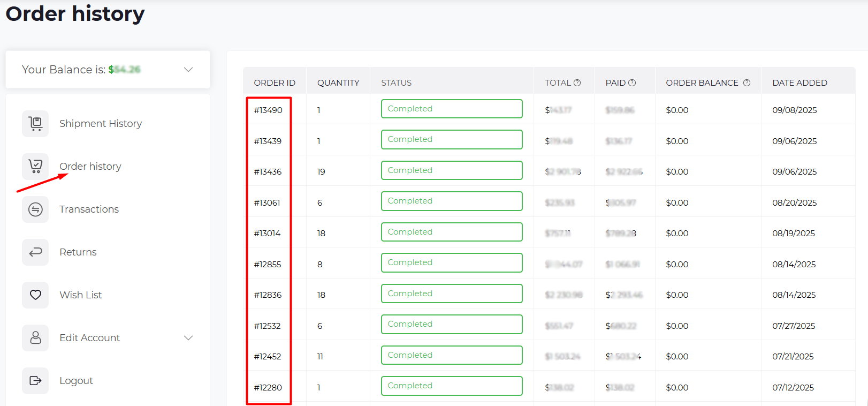This screenshot has height=406, width=868.
Task: Click $0.00 balance of order #12280
Action: (x=677, y=388)
